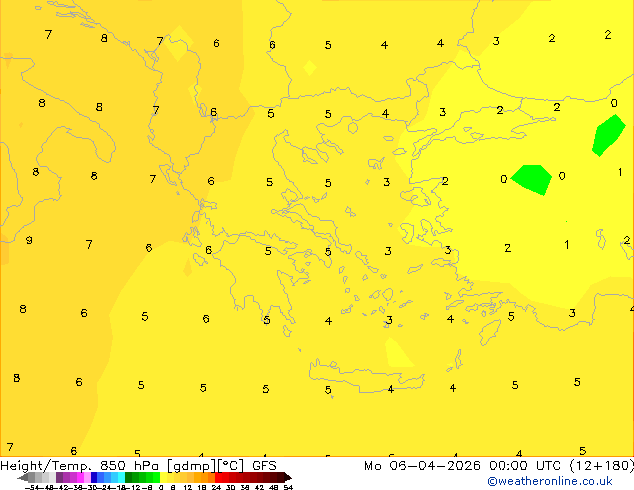Click the yellow swatch in the temperature legend
The height and width of the screenshot is (490, 634).
(164, 477)
